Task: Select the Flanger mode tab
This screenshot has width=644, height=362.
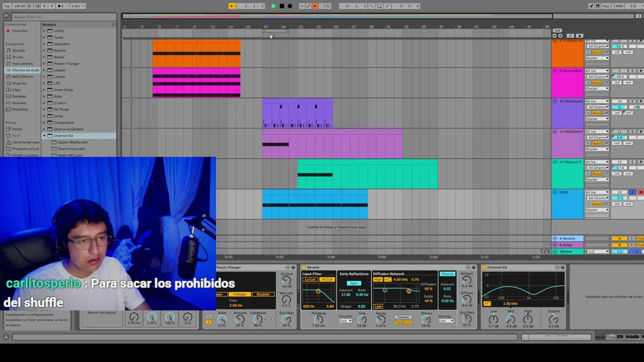Action: pos(239,295)
